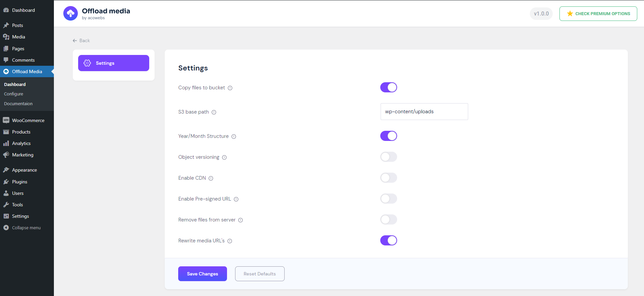
Task: Click the info icon beside Copy files to bucket
Action: pyautogui.click(x=230, y=88)
